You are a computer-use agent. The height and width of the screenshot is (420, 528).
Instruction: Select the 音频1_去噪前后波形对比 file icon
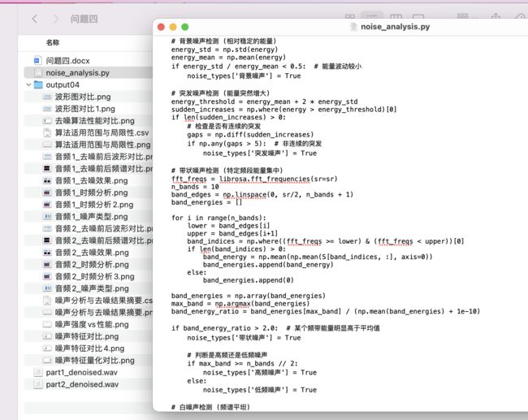[x=47, y=157]
